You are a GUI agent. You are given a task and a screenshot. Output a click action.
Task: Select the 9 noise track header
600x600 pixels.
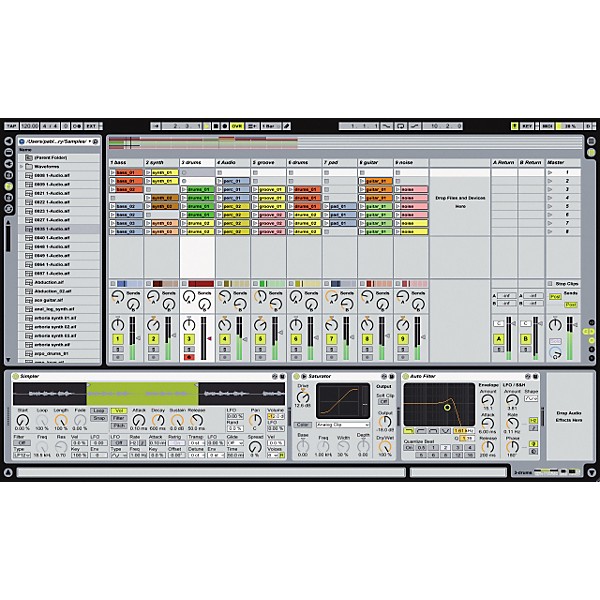pyautogui.click(x=411, y=163)
